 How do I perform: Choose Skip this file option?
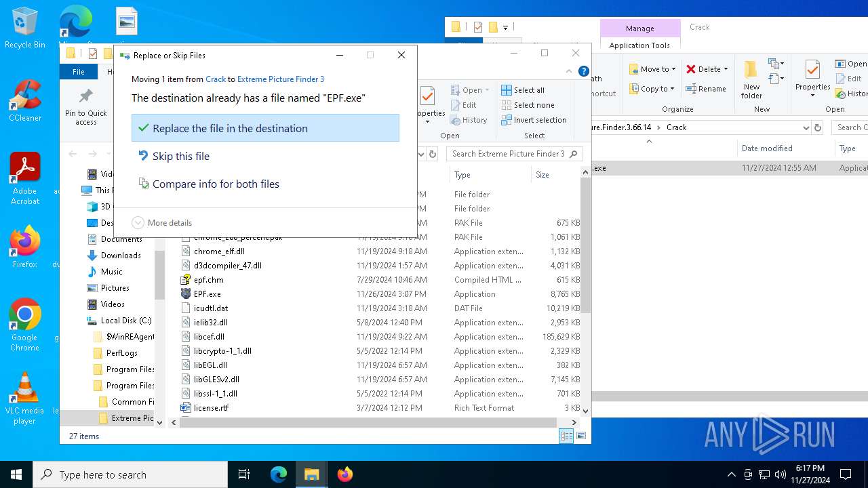click(x=265, y=156)
